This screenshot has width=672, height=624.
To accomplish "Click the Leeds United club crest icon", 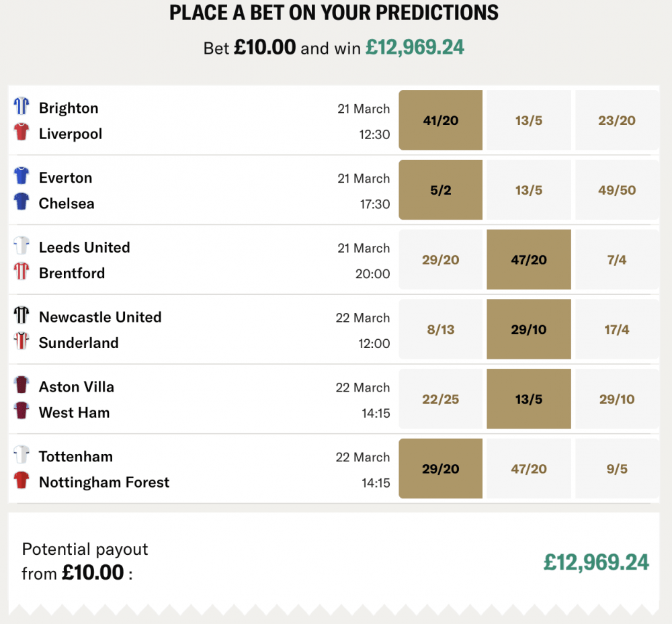I will [22, 245].
